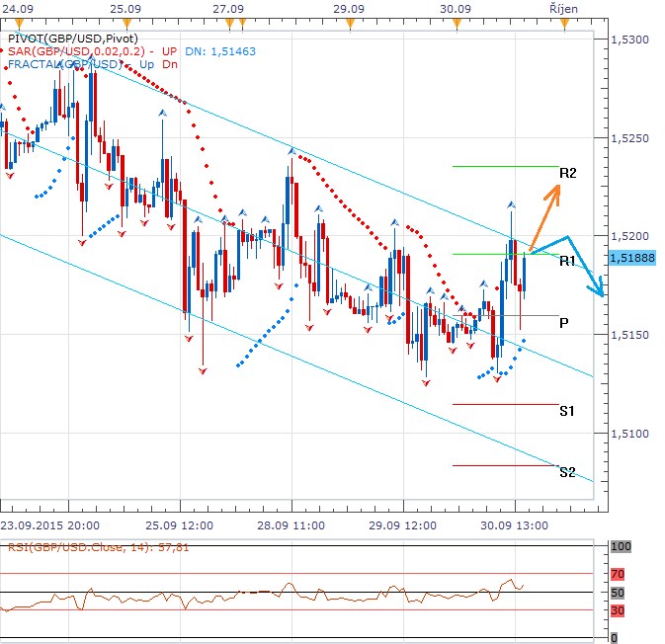The width and height of the screenshot is (665, 644).
Task: Click the R2 resistance level label
Action: click(567, 173)
